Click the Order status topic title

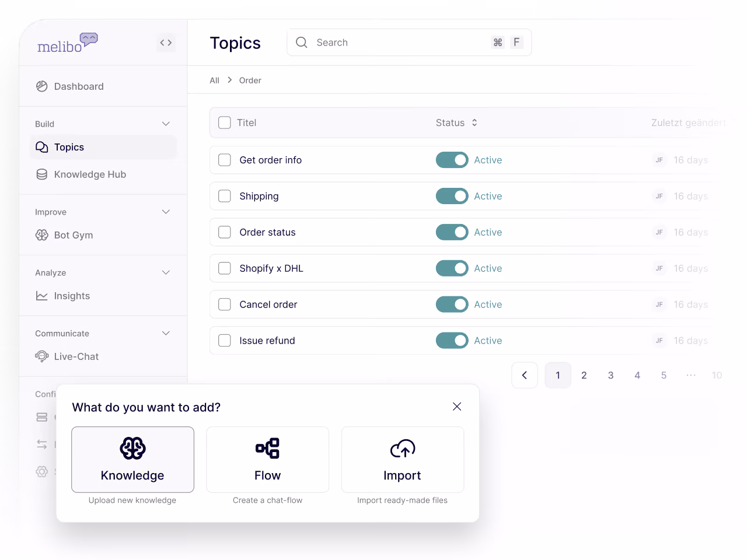click(x=268, y=232)
